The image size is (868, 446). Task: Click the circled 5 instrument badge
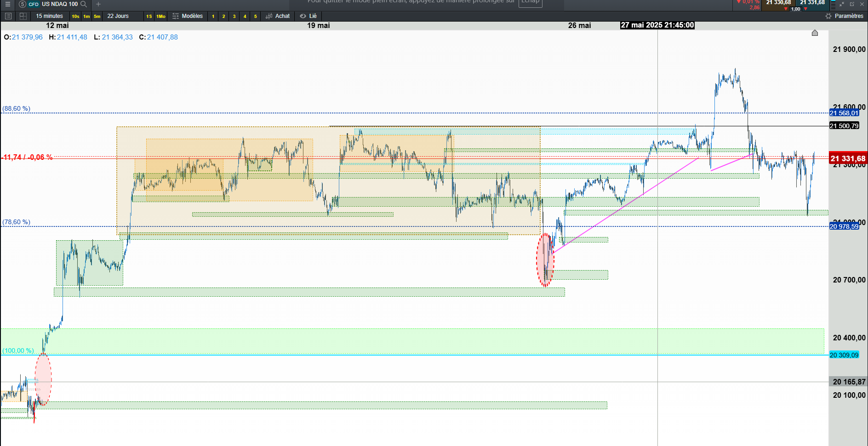(22, 4)
